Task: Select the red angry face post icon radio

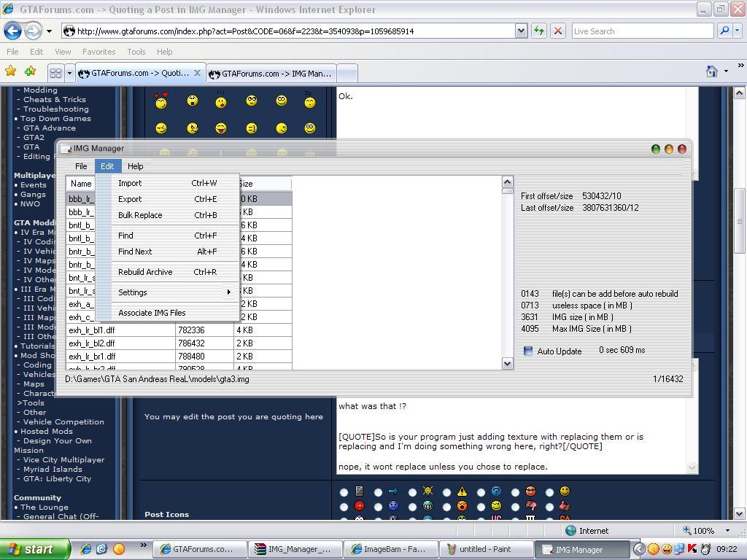Action: tap(344, 507)
